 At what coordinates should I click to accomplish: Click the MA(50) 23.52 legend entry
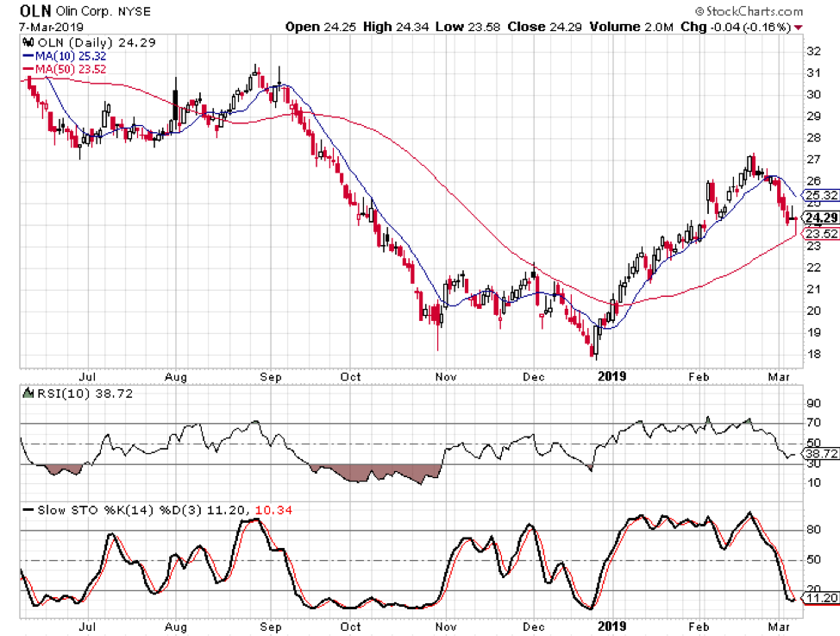pyautogui.click(x=65, y=69)
